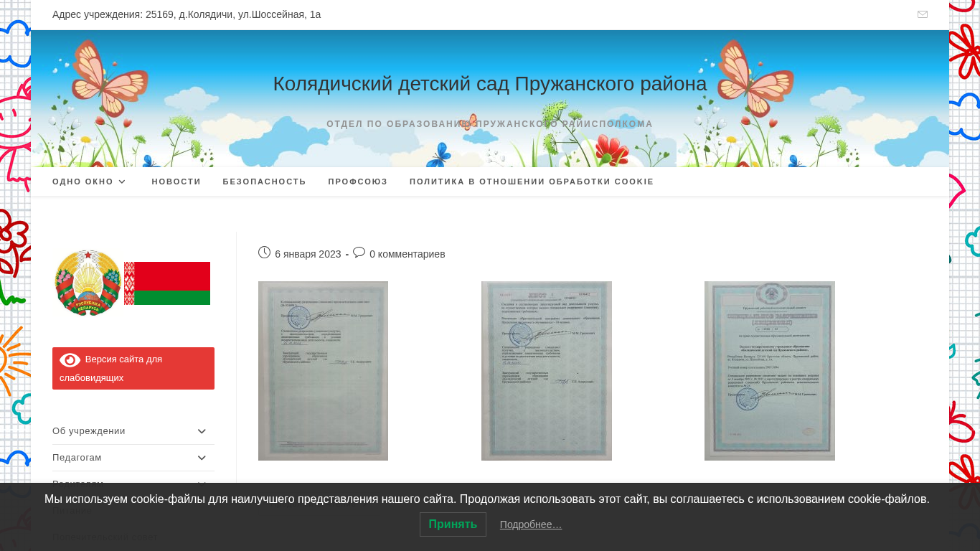980x551 pixels.
Task: Click the clock icon beside the post date
Action: [264, 253]
